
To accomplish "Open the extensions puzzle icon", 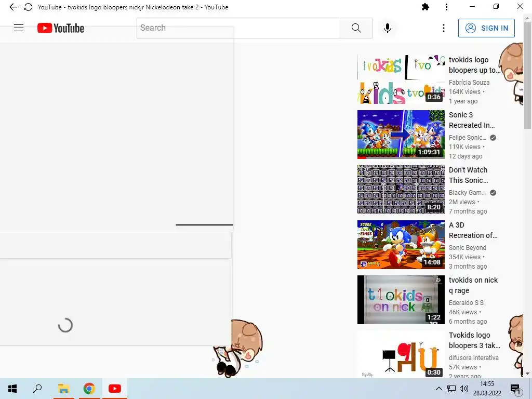I will pyautogui.click(x=425, y=7).
